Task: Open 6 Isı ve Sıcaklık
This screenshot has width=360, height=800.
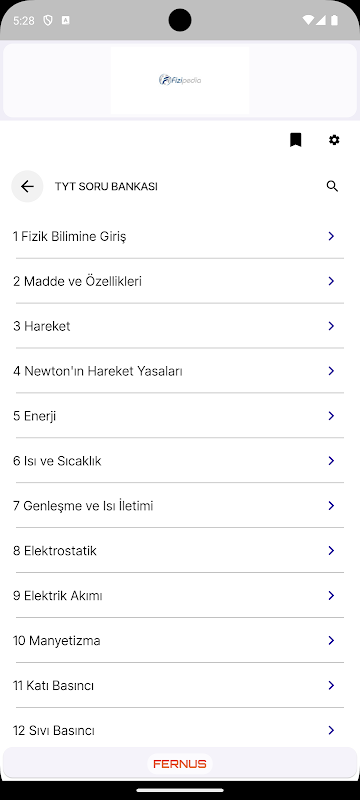Action: coord(180,461)
